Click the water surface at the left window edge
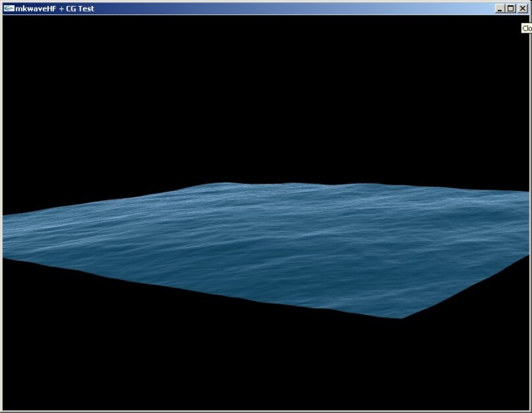The width and height of the screenshot is (532, 413). click(x=6, y=236)
